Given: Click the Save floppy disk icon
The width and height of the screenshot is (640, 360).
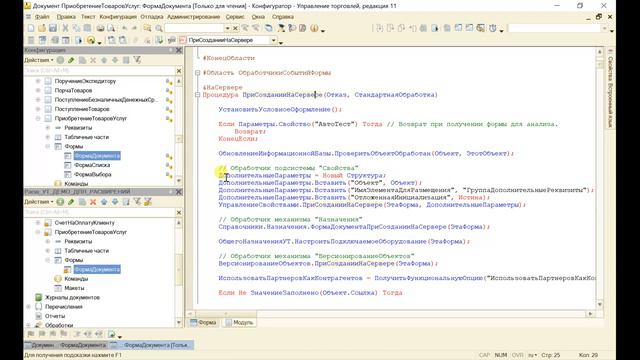Looking at the screenshot, I should tap(53, 28).
